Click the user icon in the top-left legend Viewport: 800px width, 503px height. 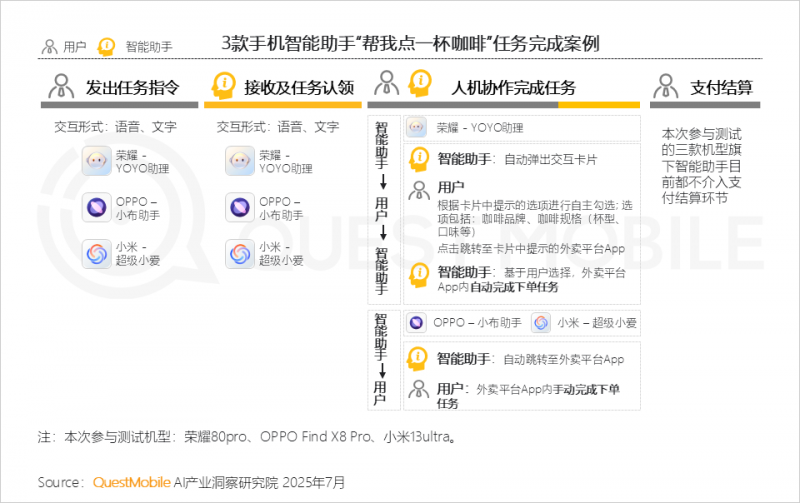pos(49,46)
